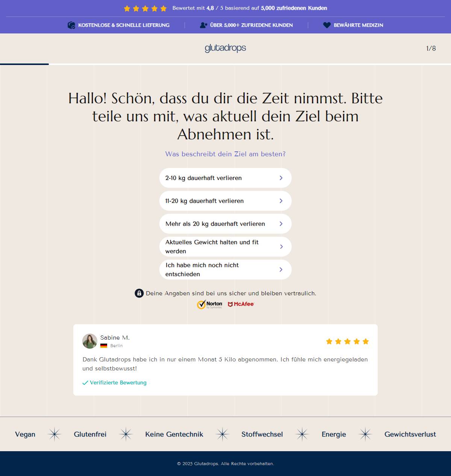Screen dimensions: 451x476
Task: Choose '11-20 kg dauerhaft verlieren'
Action: pyautogui.click(x=225, y=201)
